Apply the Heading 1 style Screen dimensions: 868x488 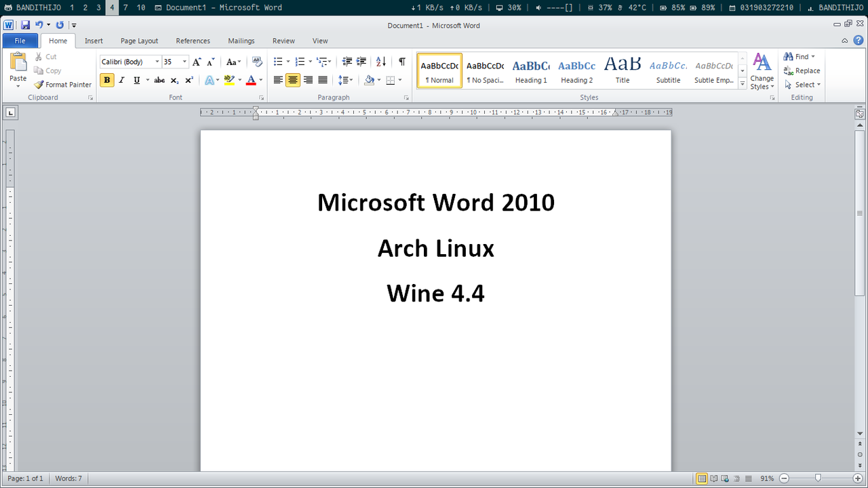pyautogui.click(x=531, y=71)
